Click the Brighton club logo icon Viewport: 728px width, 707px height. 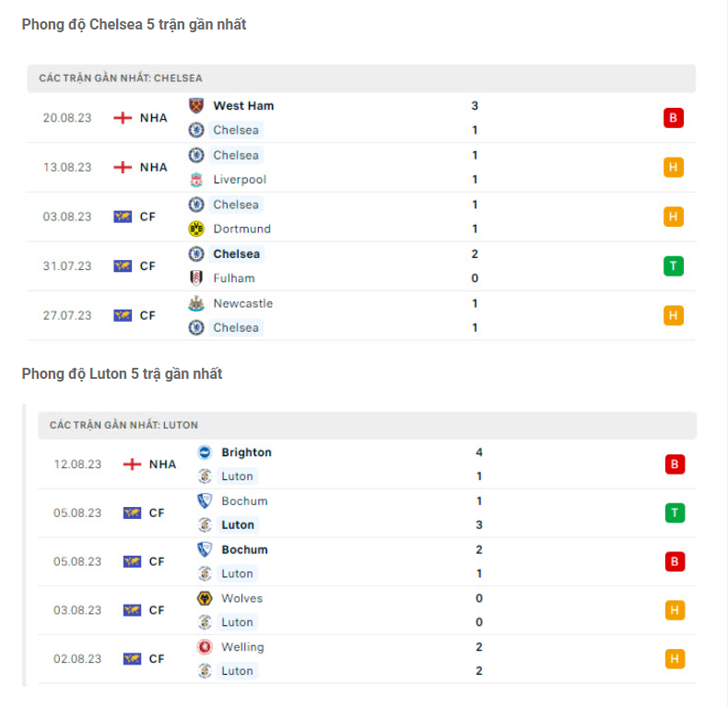205,452
